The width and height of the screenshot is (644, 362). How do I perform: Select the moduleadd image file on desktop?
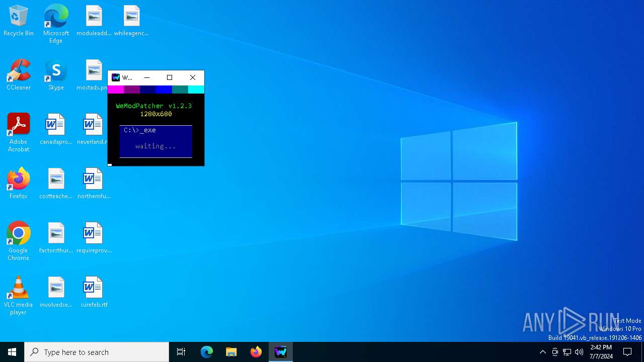[94, 21]
